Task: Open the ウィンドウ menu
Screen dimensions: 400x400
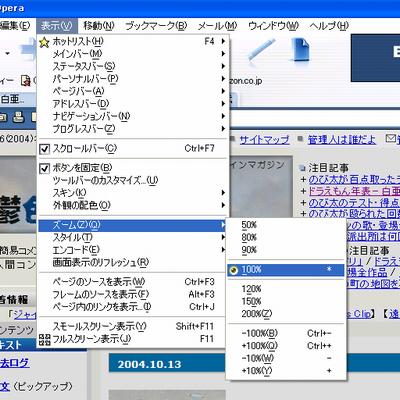Action: point(273,25)
